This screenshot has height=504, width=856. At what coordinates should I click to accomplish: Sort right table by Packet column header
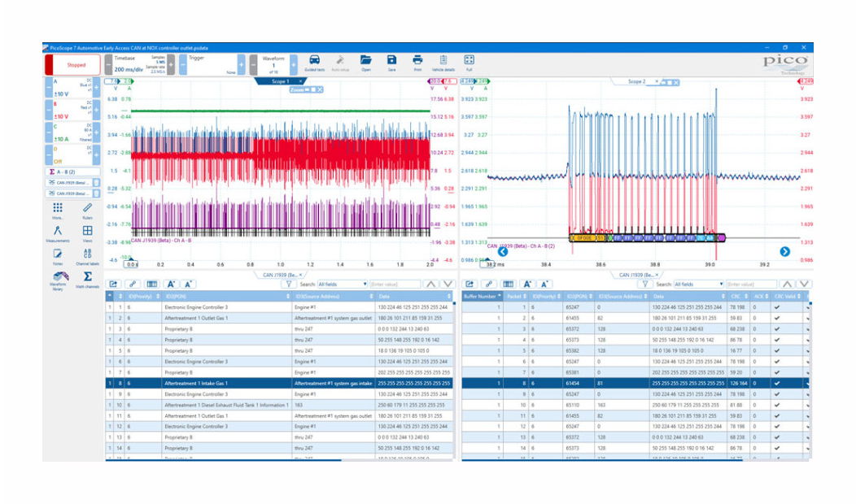(x=516, y=296)
